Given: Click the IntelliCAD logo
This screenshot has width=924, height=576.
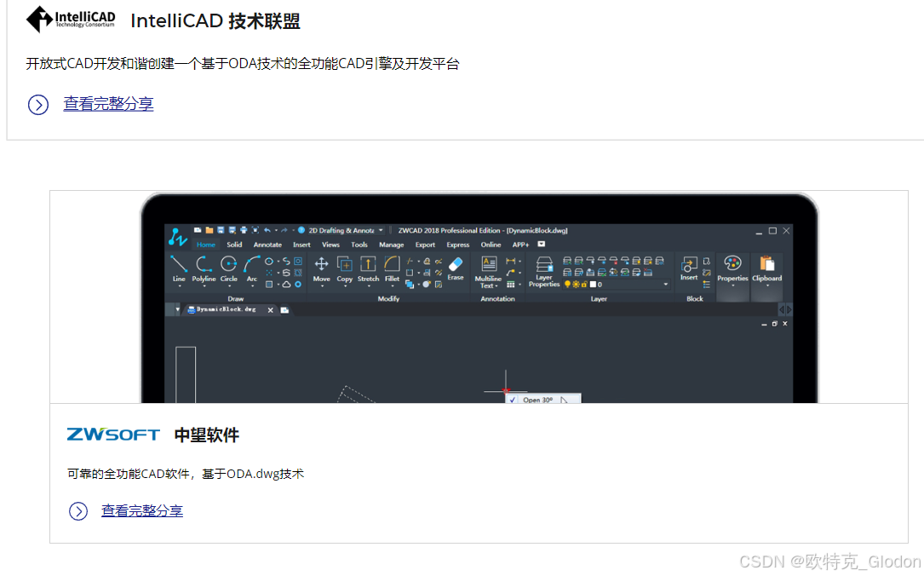Looking at the screenshot, I should (71, 19).
